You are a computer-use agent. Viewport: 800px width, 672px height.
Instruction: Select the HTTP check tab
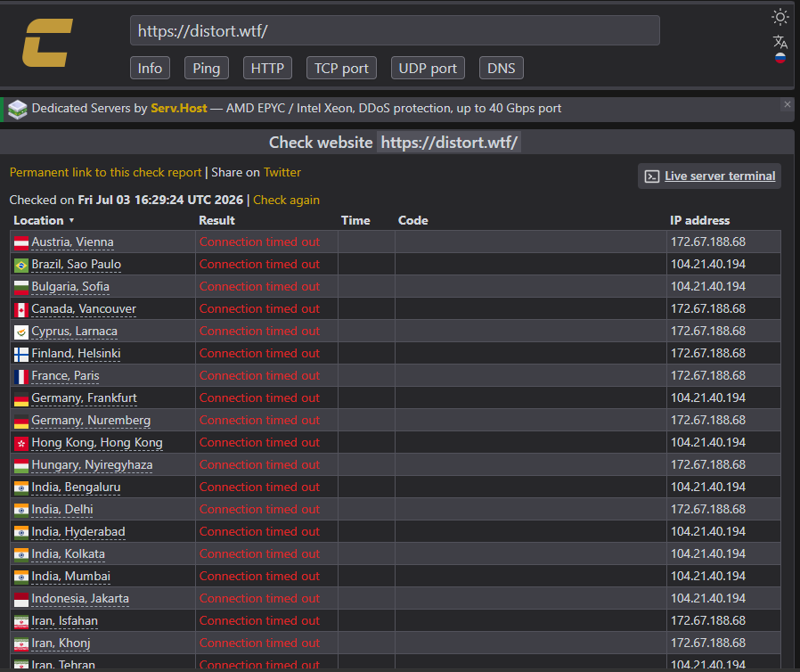coord(267,68)
